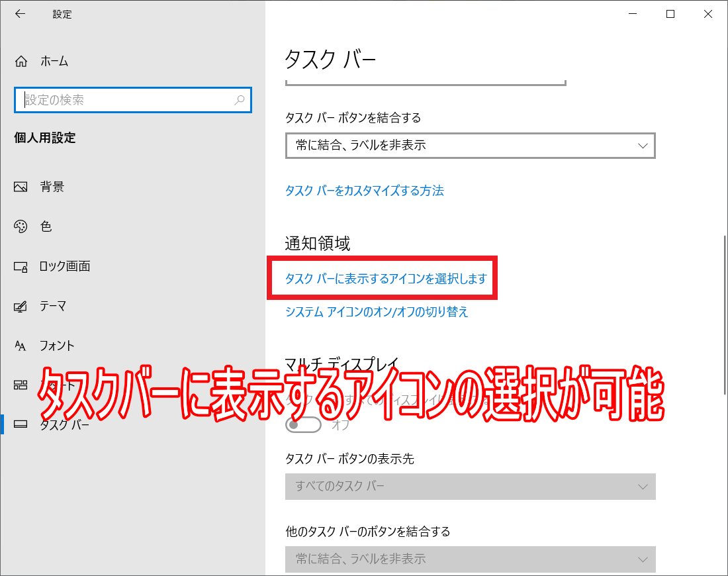728x576 pixels.
Task: Click the 背景 picture icon
Action: click(21, 187)
